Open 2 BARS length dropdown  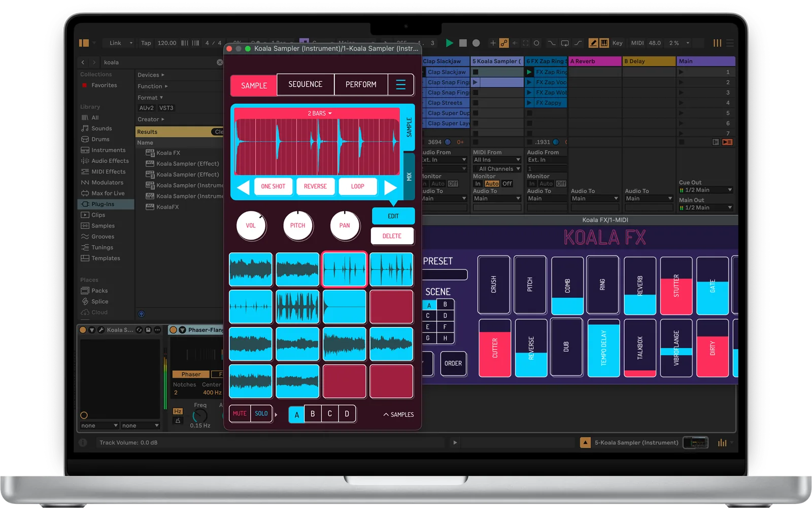[x=320, y=113]
